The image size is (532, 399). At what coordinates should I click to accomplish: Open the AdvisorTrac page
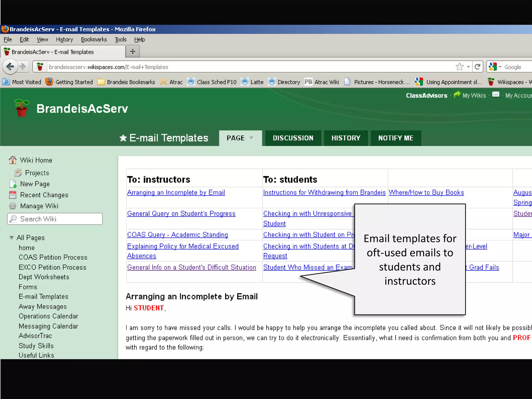(35, 336)
